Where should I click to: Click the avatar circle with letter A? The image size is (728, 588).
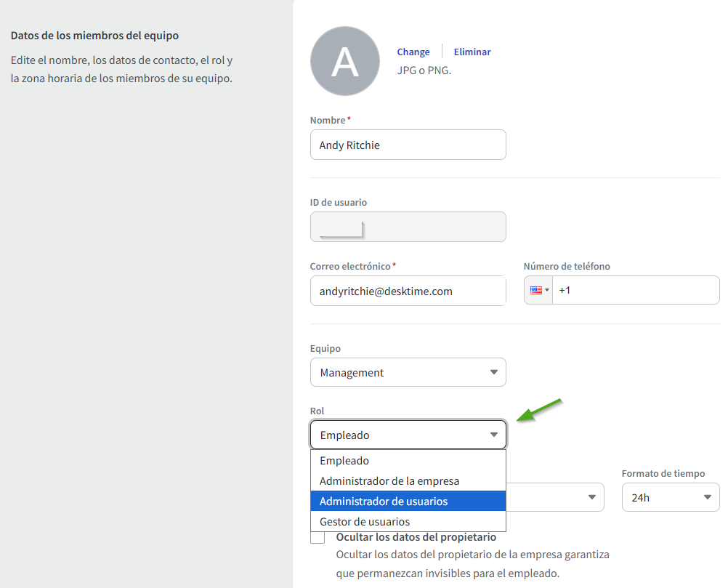(x=344, y=61)
